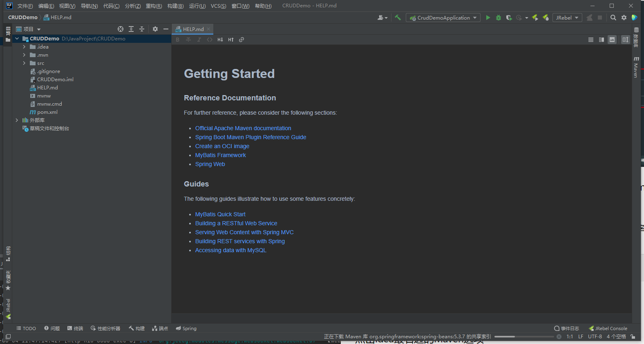Open dropdown arrow next to profiler icon
Viewport: 644px width, 344px height.
tap(526, 18)
